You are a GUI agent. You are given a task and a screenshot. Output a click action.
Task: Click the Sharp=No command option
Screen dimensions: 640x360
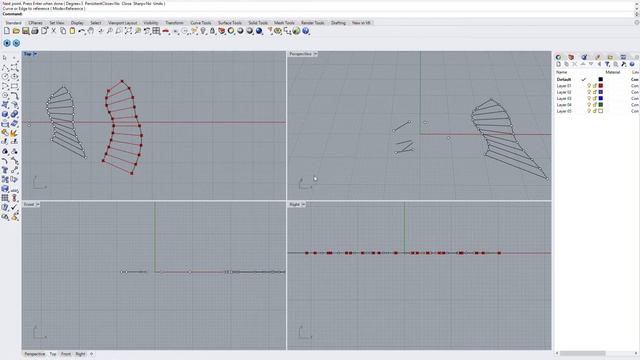tap(142, 3)
